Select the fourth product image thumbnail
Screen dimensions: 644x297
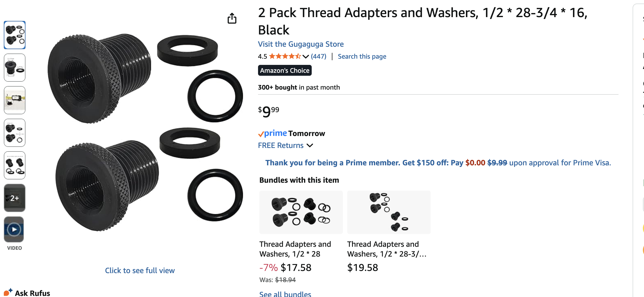[x=15, y=133]
